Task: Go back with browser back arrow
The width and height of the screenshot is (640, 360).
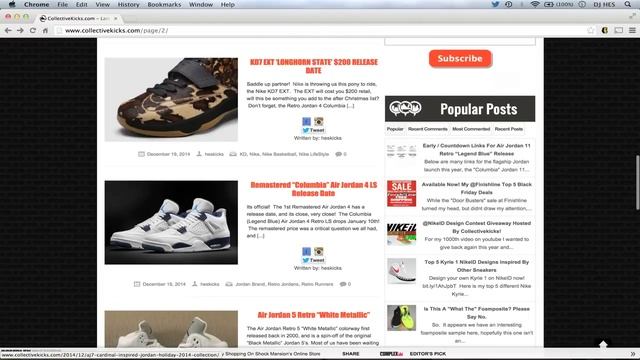Action: click(8, 31)
